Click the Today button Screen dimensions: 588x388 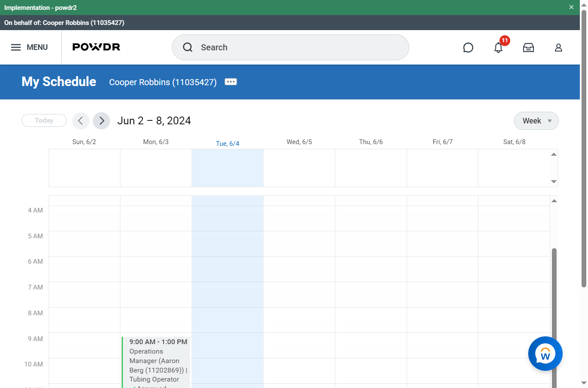(x=44, y=120)
